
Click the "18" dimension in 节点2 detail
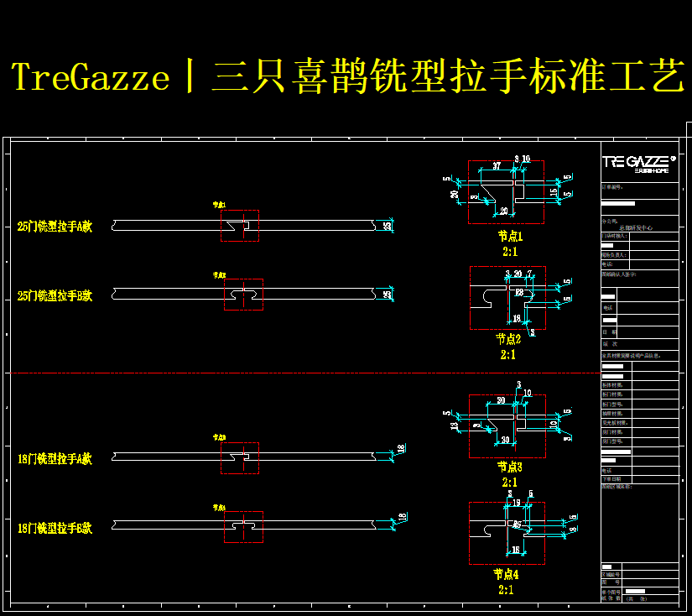point(517,318)
